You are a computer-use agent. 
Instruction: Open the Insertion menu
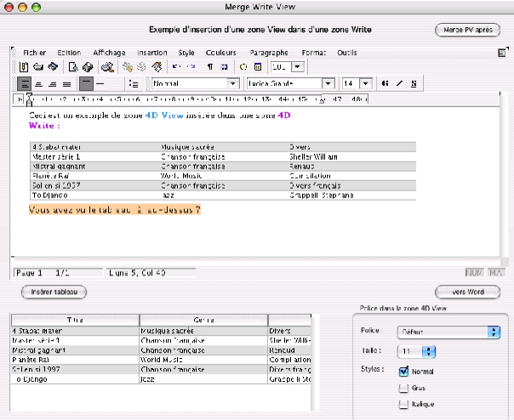pyautogui.click(x=152, y=52)
